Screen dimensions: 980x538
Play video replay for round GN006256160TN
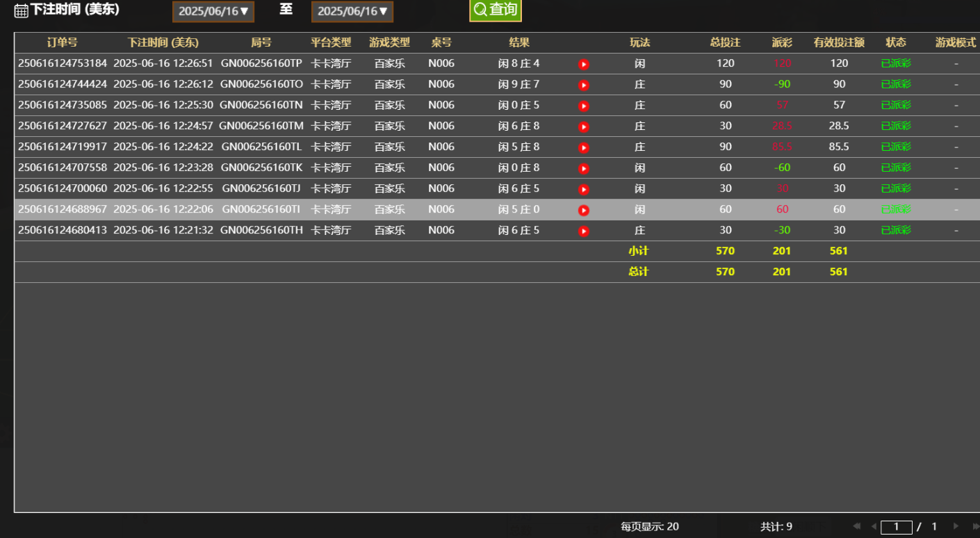click(x=584, y=106)
